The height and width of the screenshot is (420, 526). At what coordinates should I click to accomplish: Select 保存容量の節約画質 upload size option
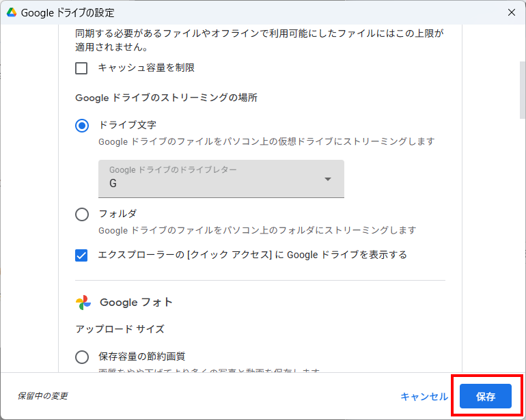(x=82, y=356)
